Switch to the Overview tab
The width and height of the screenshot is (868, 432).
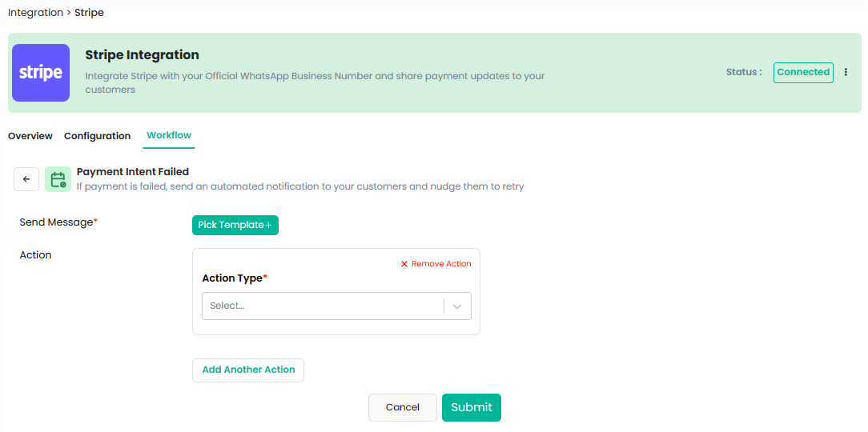(30, 136)
